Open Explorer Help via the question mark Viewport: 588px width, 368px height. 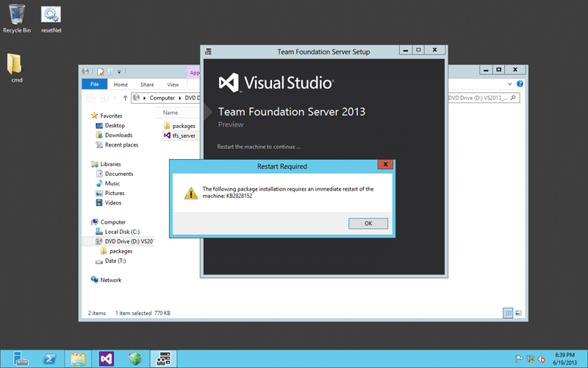[520, 84]
